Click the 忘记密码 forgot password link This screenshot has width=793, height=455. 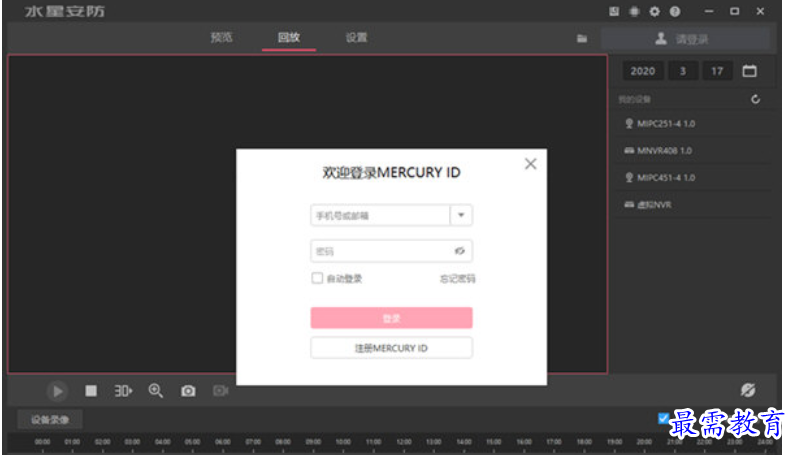pyautogui.click(x=458, y=279)
